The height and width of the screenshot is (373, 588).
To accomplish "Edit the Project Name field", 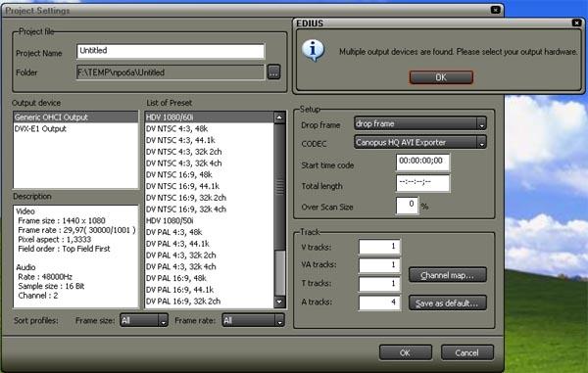I will (171, 51).
